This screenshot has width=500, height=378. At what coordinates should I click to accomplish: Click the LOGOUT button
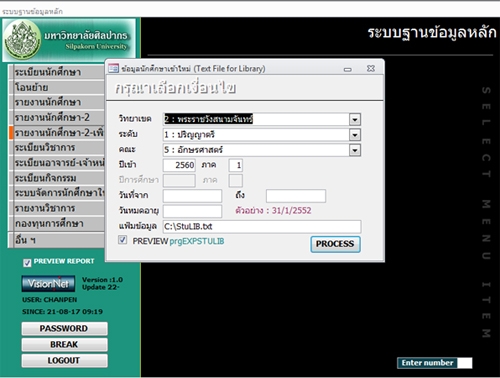click(64, 360)
